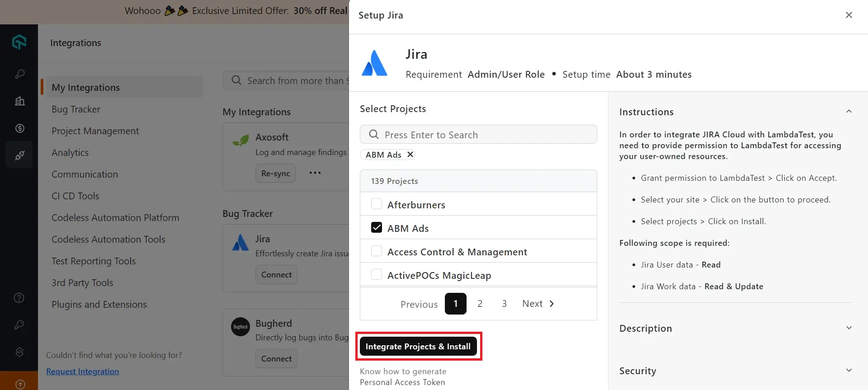Open Analytics category

(70, 153)
